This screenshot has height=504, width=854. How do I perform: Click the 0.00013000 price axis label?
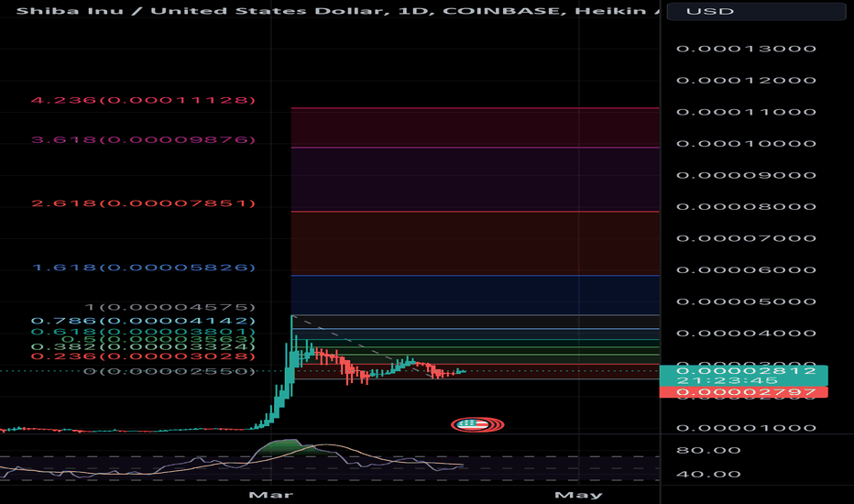(x=746, y=49)
